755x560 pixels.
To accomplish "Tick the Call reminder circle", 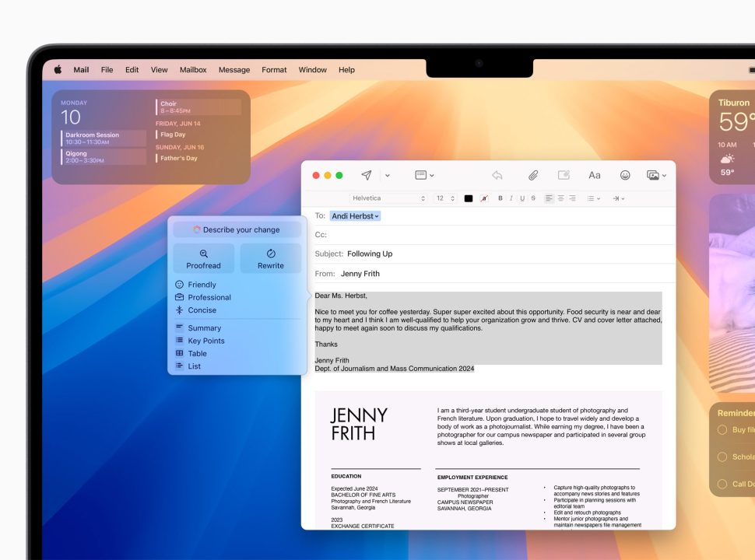I will (722, 484).
